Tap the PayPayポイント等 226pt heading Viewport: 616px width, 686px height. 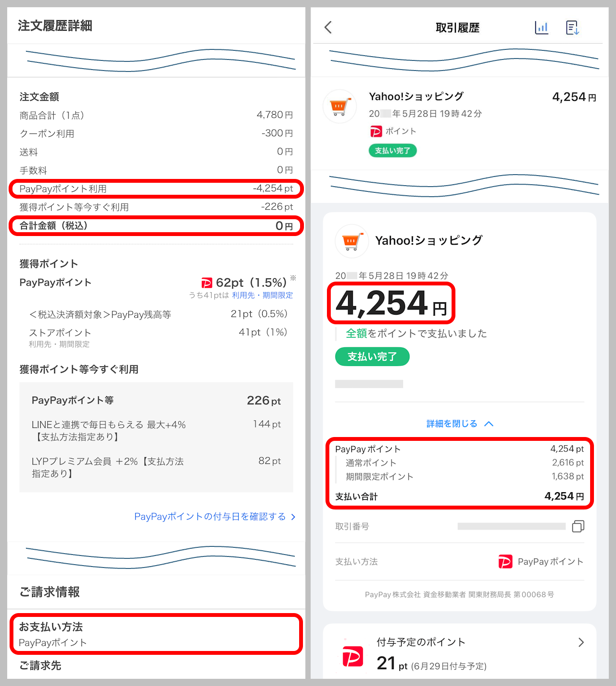[x=156, y=400]
